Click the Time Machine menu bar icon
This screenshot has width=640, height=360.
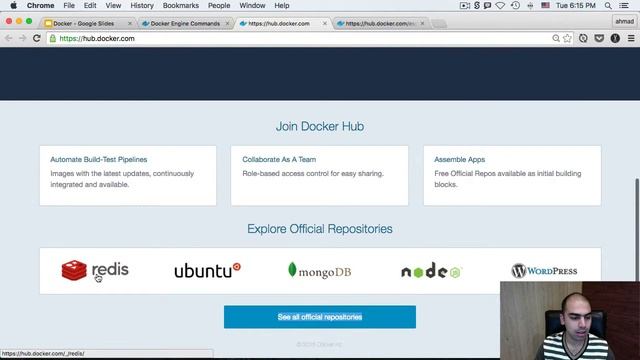pyautogui.click(x=515, y=5)
